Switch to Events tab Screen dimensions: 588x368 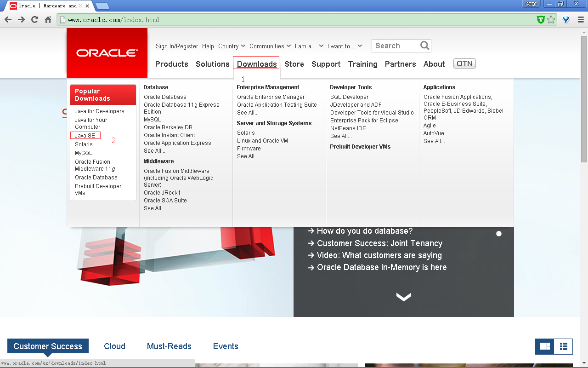[226, 346]
